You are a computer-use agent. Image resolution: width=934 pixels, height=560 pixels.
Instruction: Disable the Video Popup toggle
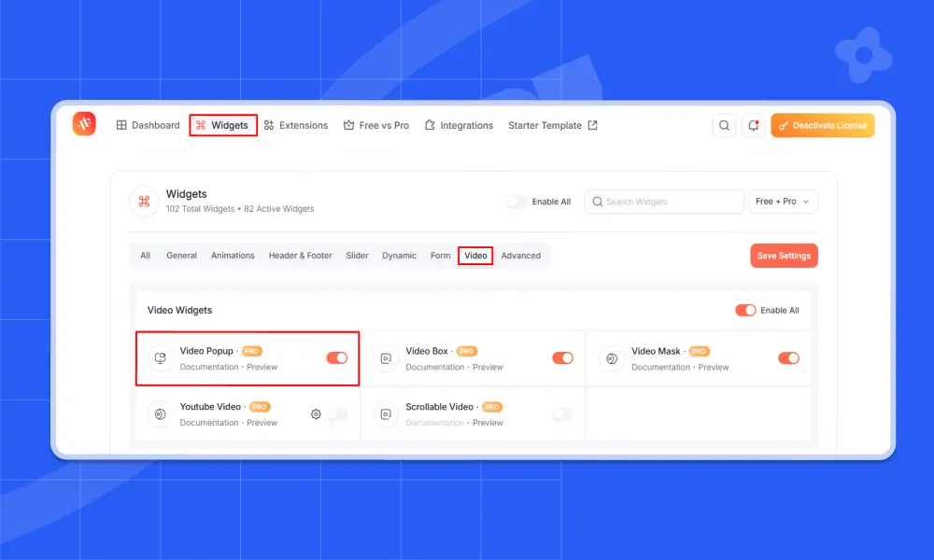click(336, 357)
